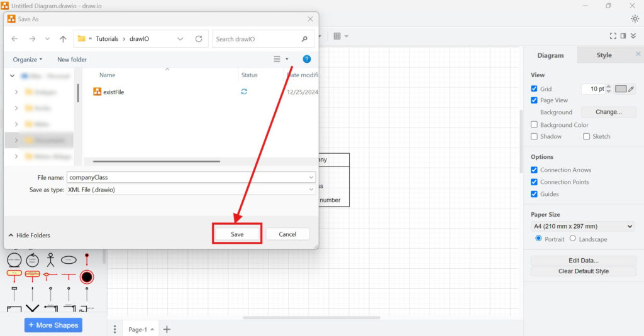The width and height of the screenshot is (644, 336).
Task: Add a new page with the plus icon
Action: click(x=167, y=329)
